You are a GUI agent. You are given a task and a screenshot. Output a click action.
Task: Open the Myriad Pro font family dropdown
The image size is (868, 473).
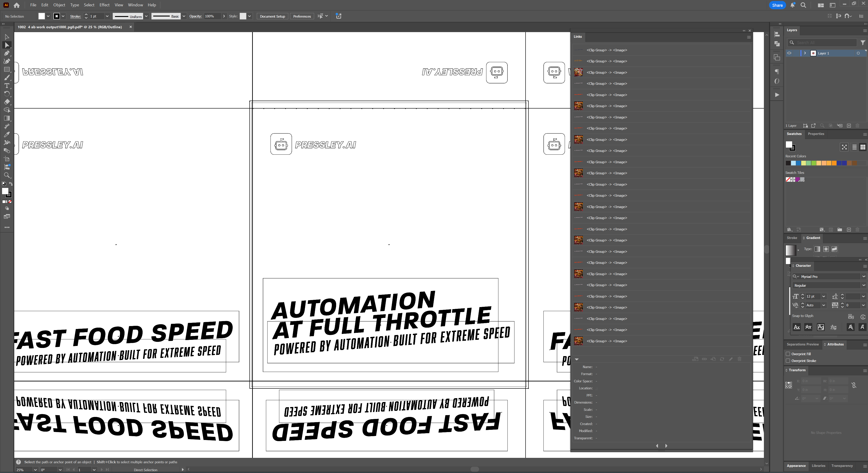(x=863, y=276)
